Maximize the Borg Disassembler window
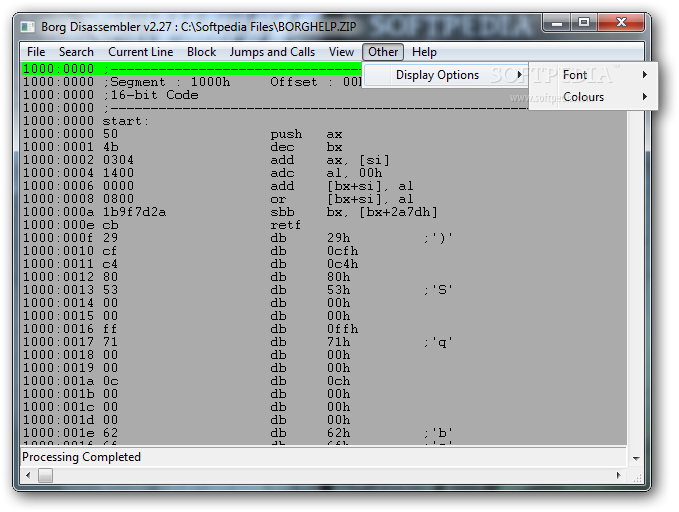 click(x=584, y=23)
